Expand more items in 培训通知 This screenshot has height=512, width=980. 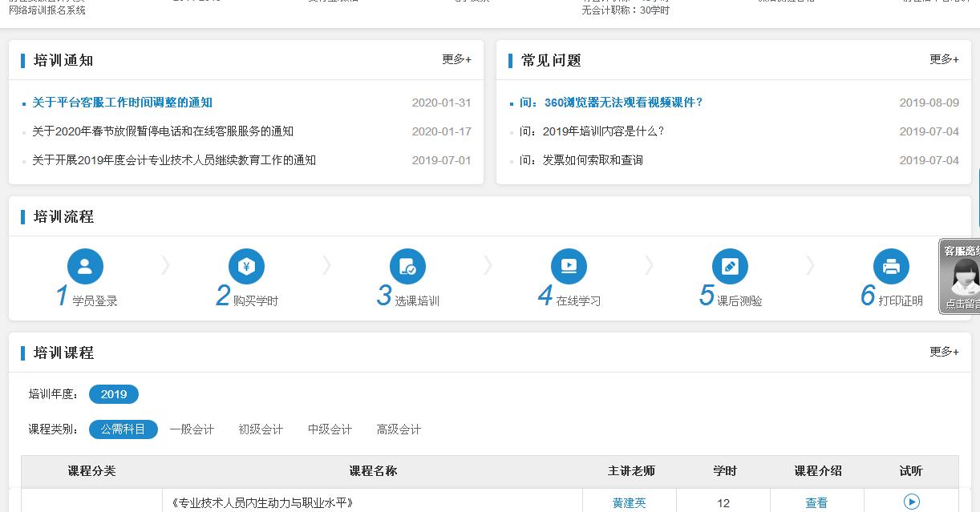pyautogui.click(x=456, y=59)
